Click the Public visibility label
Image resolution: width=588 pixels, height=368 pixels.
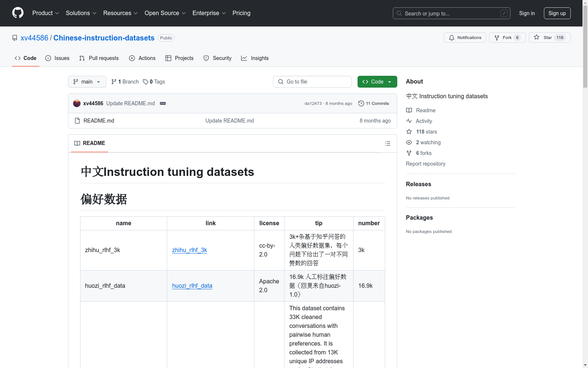pos(166,38)
